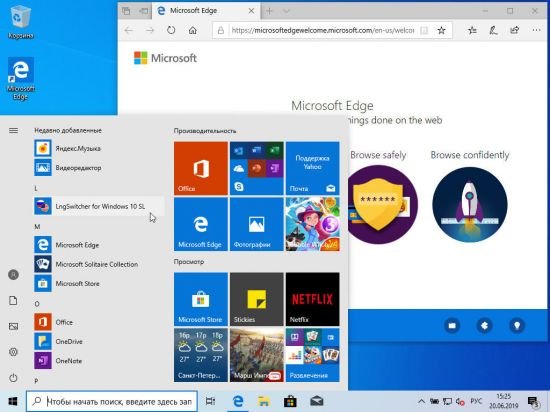The height and width of the screenshot is (412, 550).
Task: Open Mail from the taskbar
Action: [x=317, y=401]
